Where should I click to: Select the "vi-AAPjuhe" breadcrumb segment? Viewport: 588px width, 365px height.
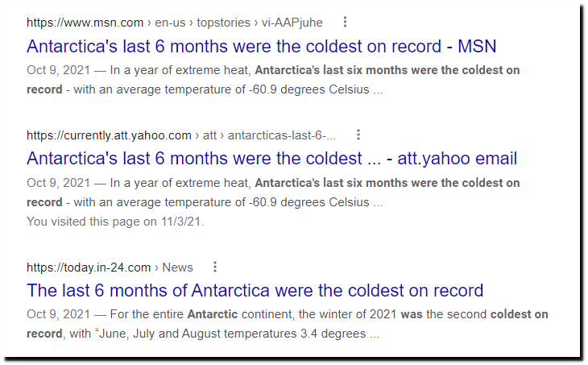point(292,23)
